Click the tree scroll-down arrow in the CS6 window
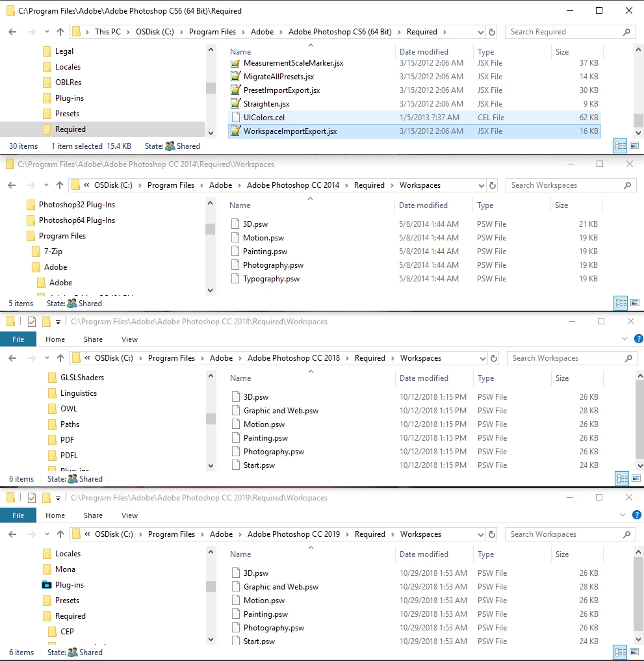 211,133
